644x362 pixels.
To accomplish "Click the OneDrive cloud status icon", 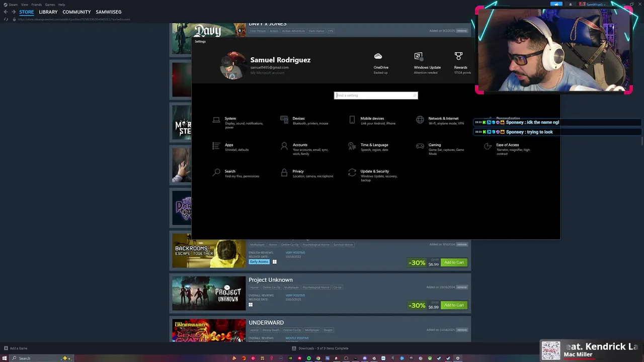I will point(378,56).
